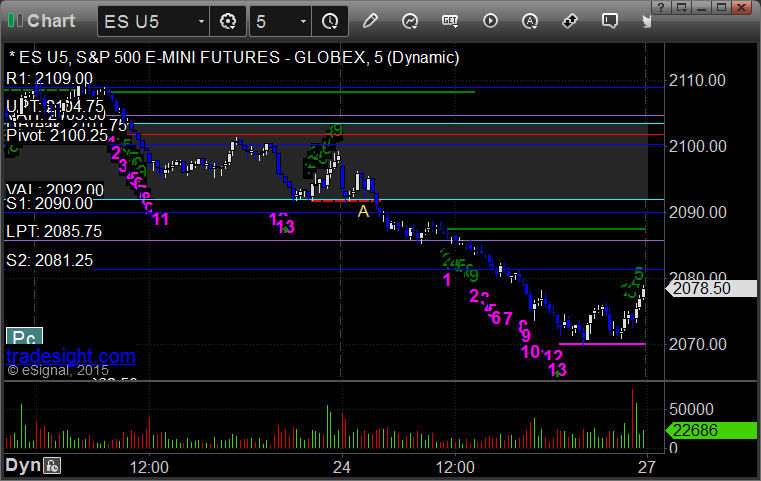The height and width of the screenshot is (481, 761).
Task: Click the 24 date label on time axis
Action: (x=342, y=467)
